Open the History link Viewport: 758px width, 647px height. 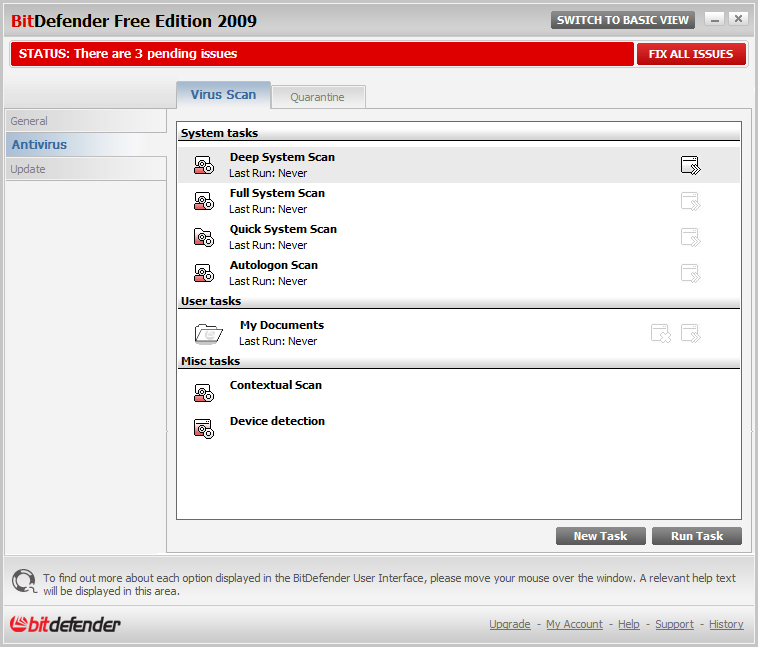726,624
